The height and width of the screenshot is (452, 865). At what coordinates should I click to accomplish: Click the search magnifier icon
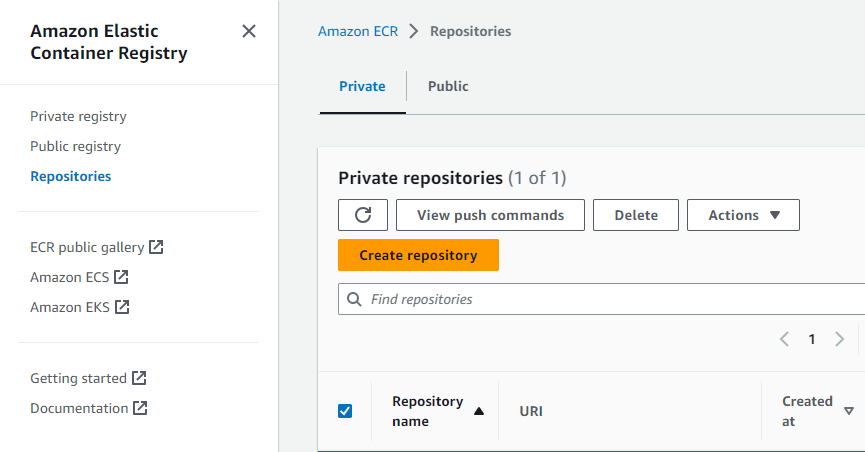[354, 299]
